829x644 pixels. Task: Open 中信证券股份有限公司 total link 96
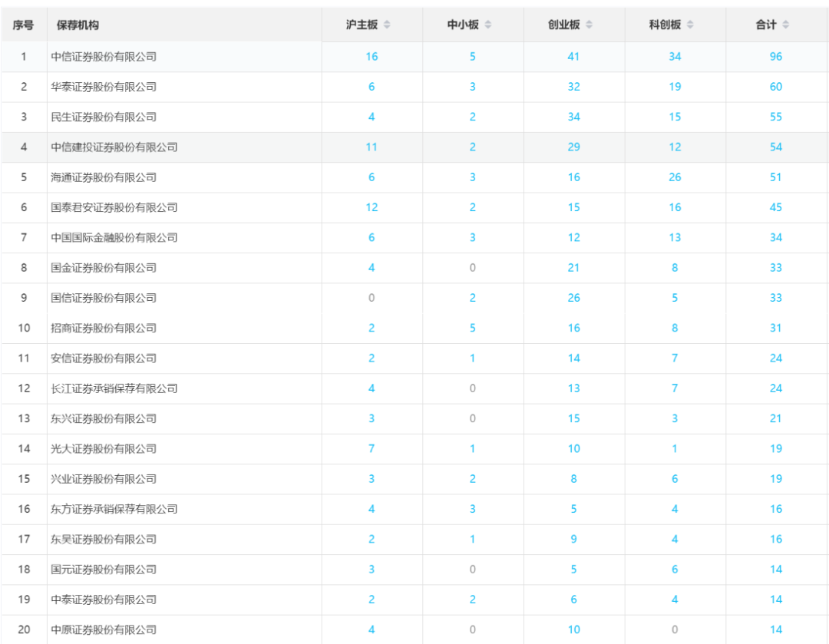[775, 57]
